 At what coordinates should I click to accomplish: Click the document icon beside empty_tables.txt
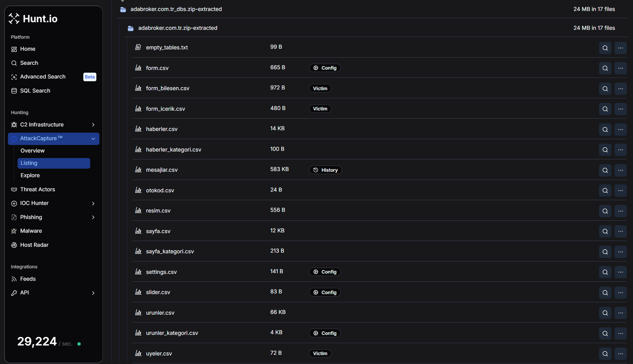(138, 47)
